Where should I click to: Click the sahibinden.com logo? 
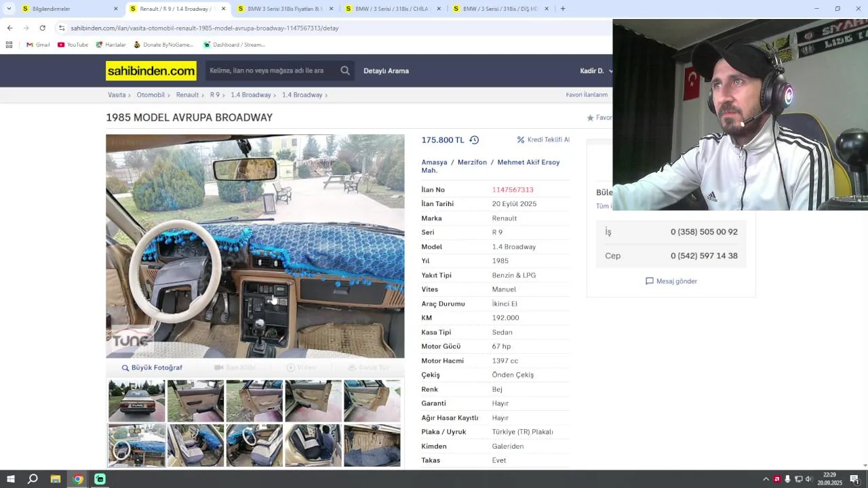point(151,70)
